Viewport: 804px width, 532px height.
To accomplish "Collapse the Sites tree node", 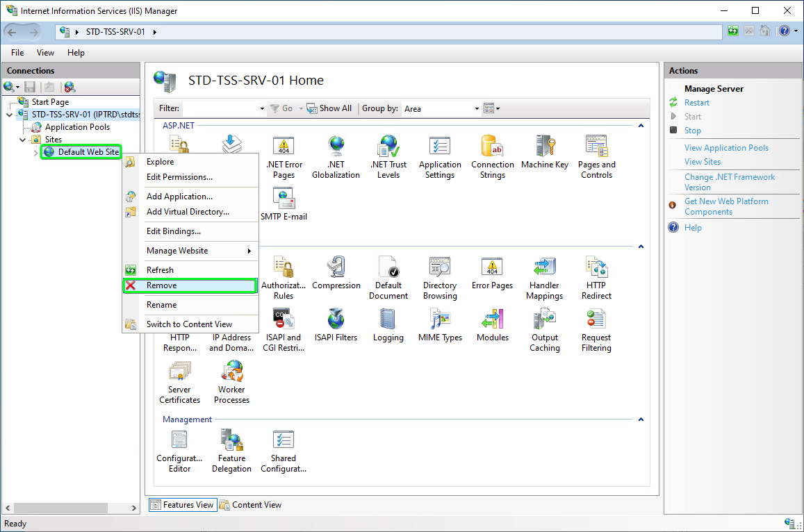I will click(x=22, y=140).
